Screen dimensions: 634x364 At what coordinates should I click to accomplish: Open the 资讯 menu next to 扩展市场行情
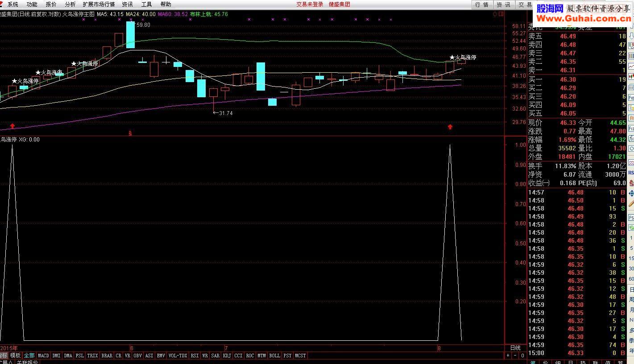[127, 4]
